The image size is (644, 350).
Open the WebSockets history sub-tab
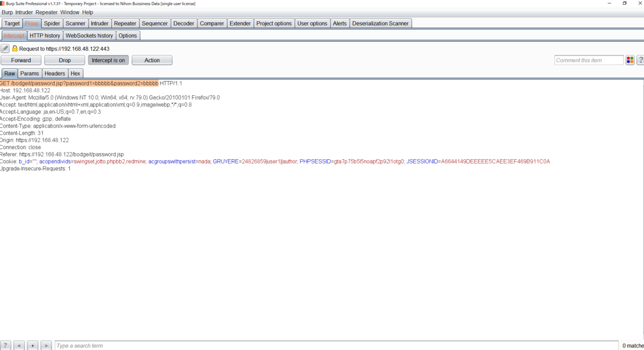[x=89, y=35]
